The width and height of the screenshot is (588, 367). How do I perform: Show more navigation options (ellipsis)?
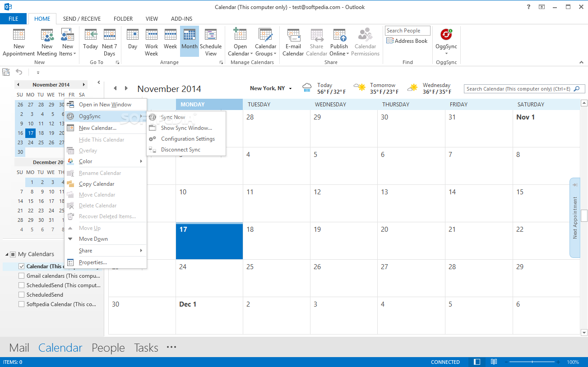171,347
